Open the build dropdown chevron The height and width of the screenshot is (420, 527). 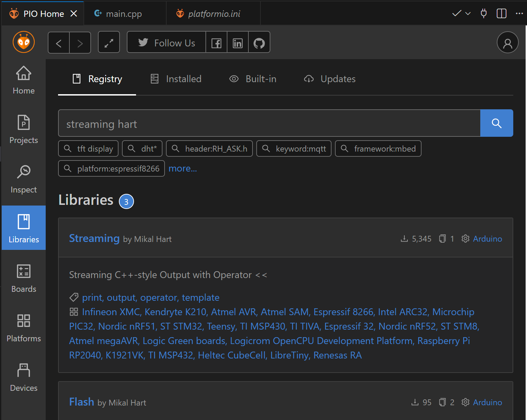pos(468,13)
